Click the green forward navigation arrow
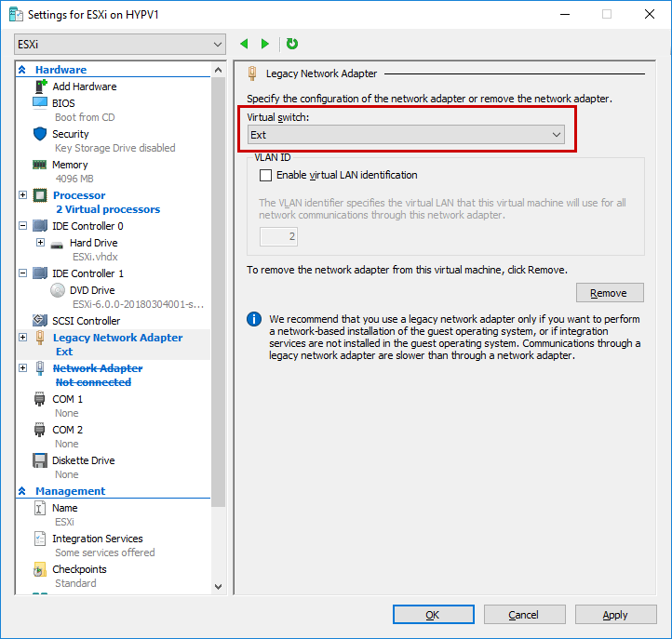Viewport: 672px width, 639px height. 265,44
